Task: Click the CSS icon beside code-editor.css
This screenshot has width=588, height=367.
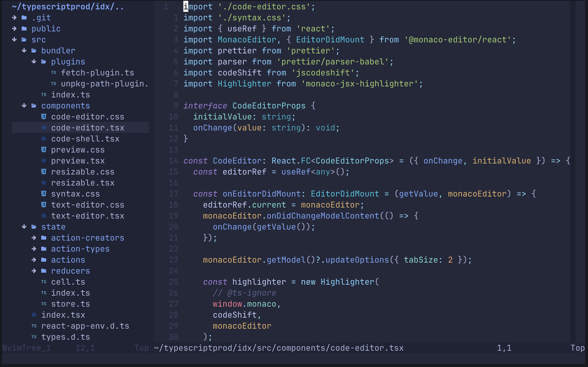Action: 44,117
